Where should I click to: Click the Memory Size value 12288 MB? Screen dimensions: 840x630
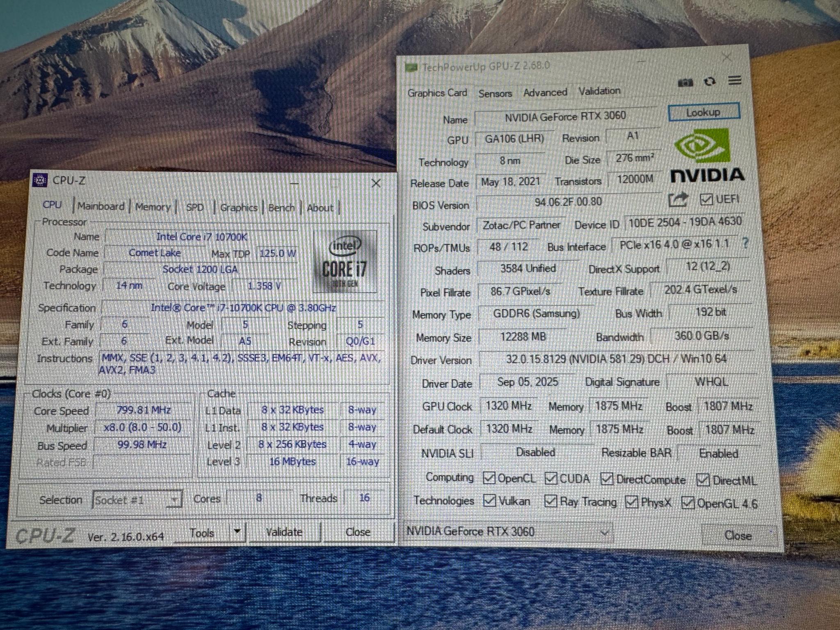coord(523,337)
